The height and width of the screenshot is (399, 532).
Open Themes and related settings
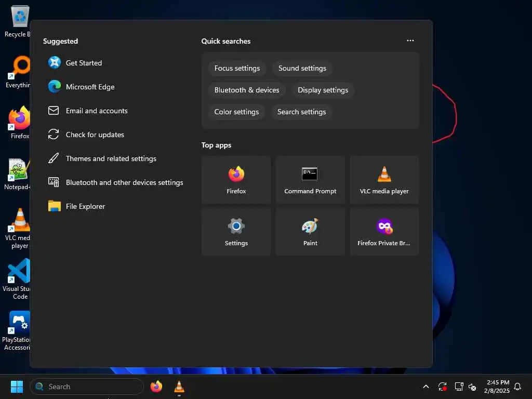(102, 158)
